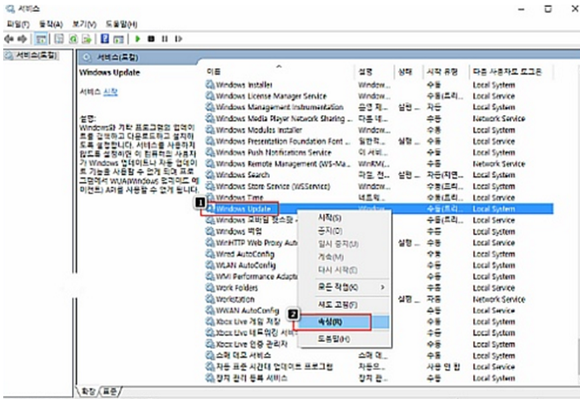
Task: Switch to the 표준 tab at the bottom
Action: [x=109, y=391]
